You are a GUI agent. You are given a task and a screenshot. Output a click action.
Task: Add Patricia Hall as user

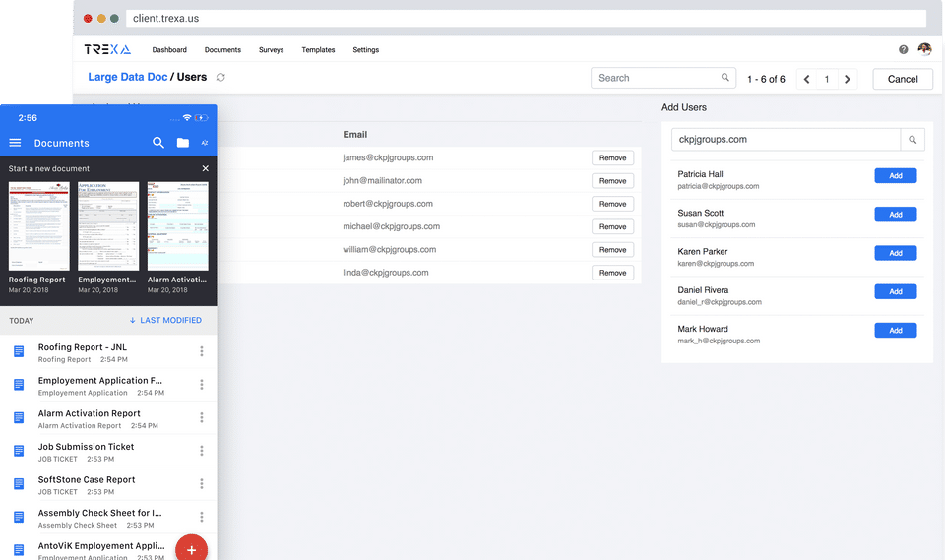pyautogui.click(x=896, y=176)
